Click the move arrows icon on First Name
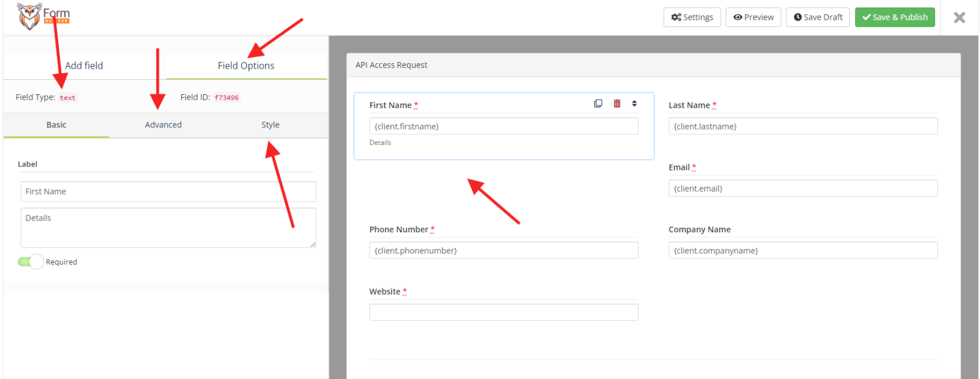This screenshot has height=379, width=980. coord(634,104)
